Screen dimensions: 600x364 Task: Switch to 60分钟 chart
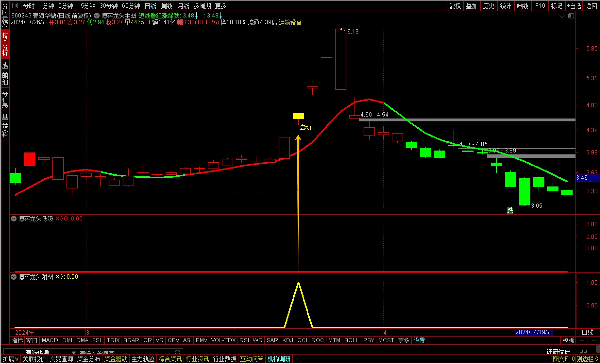(x=131, y=6)
